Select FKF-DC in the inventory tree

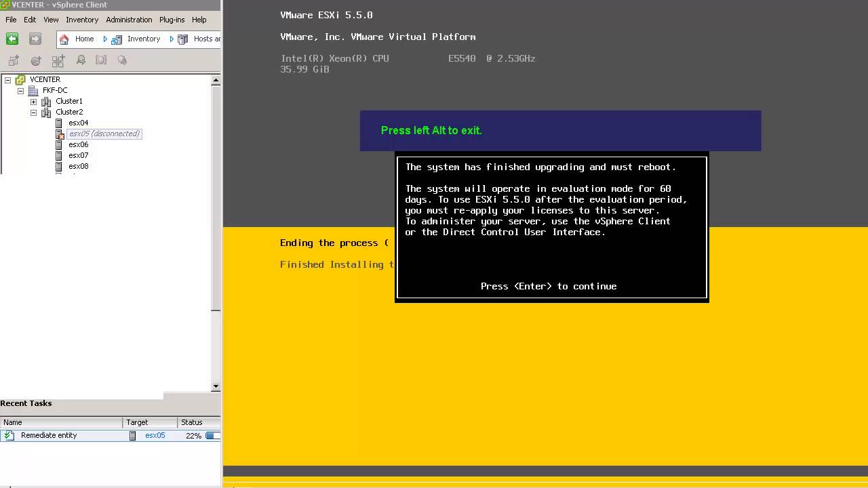[x=55, y=90]
